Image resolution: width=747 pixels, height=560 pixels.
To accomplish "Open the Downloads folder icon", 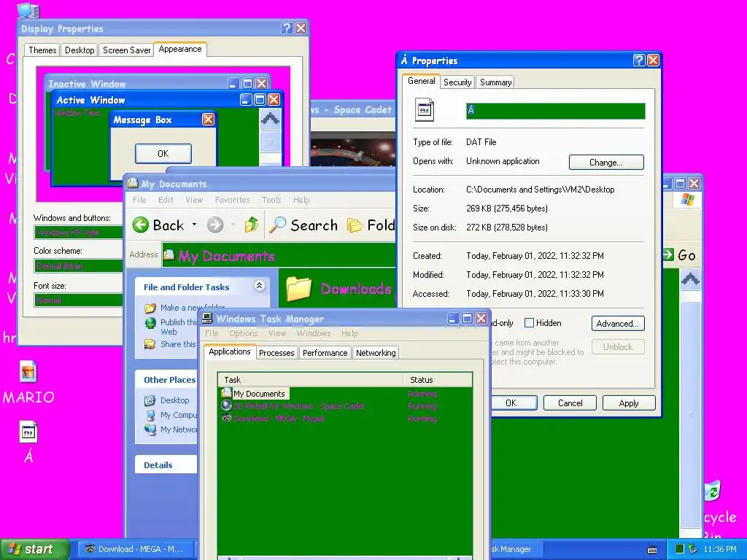I will click(299, 288).
